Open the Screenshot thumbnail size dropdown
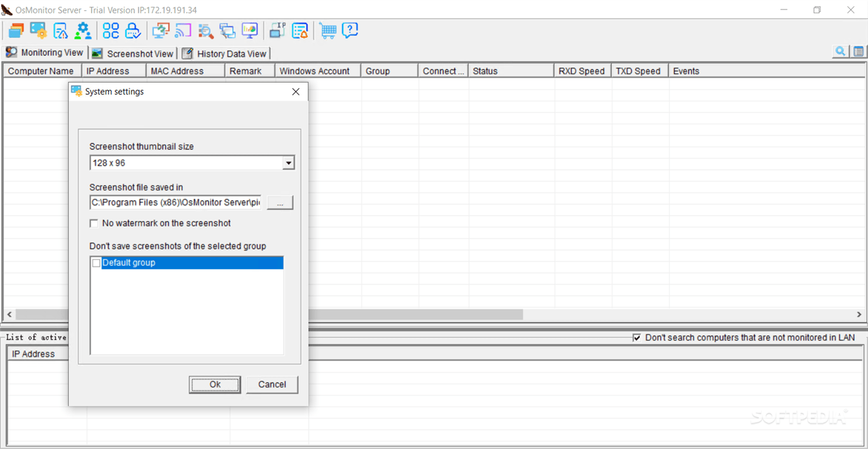This screenshot has height=449, width=868. pos(289,163)
